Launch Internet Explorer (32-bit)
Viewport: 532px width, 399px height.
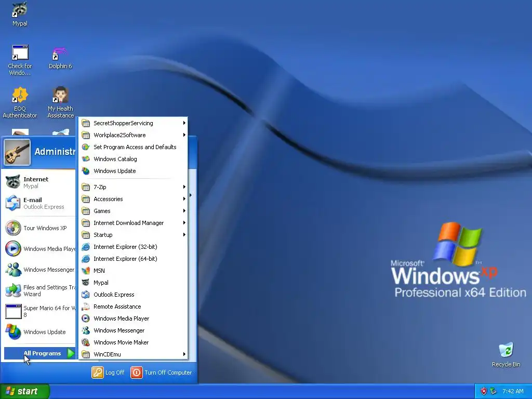pyautogui.click(x=134, y=247)
